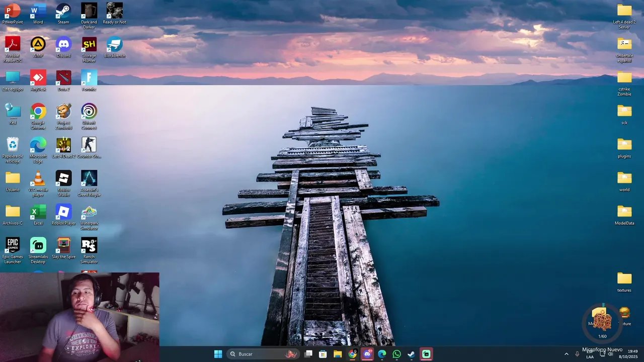Select the Ready or Not game icon
Image resolution: width=644 pixels, height=362 pixels.
coord(115,14)
